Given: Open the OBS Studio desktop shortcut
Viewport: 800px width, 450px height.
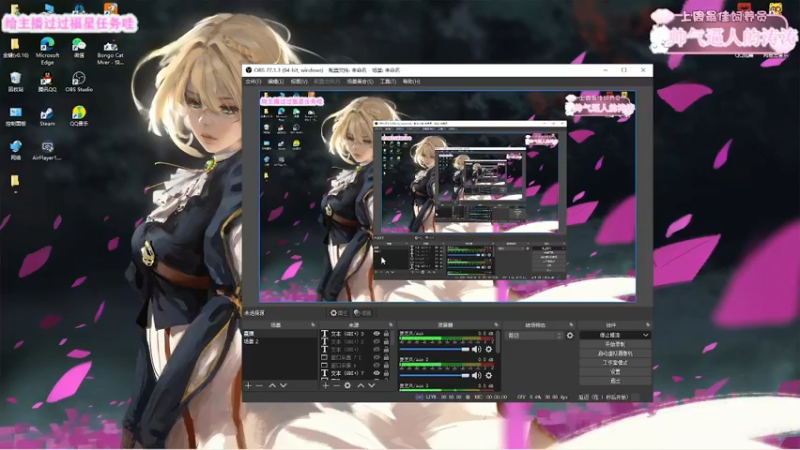Looking at the screenshot, I should [x=79, y=82].
